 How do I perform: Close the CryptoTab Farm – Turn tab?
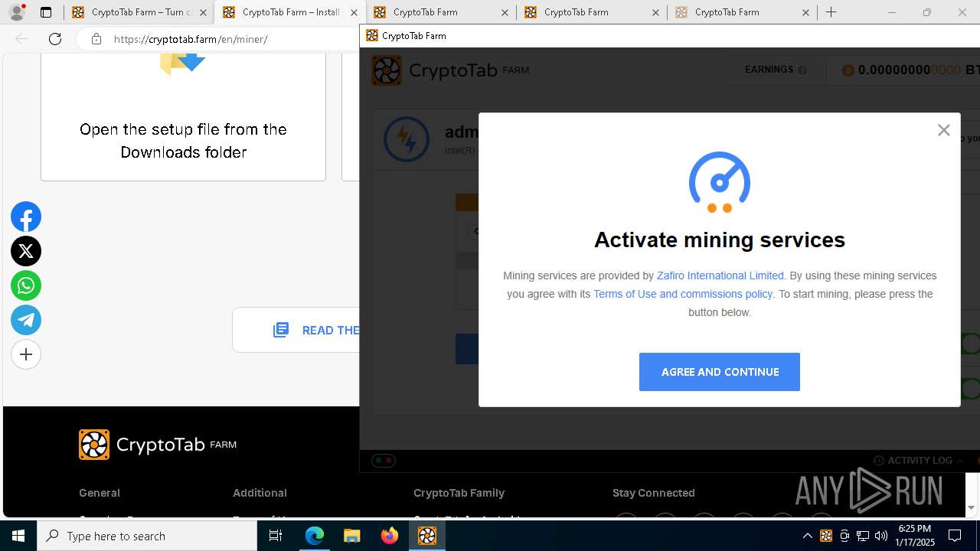[x=203, y=12]
